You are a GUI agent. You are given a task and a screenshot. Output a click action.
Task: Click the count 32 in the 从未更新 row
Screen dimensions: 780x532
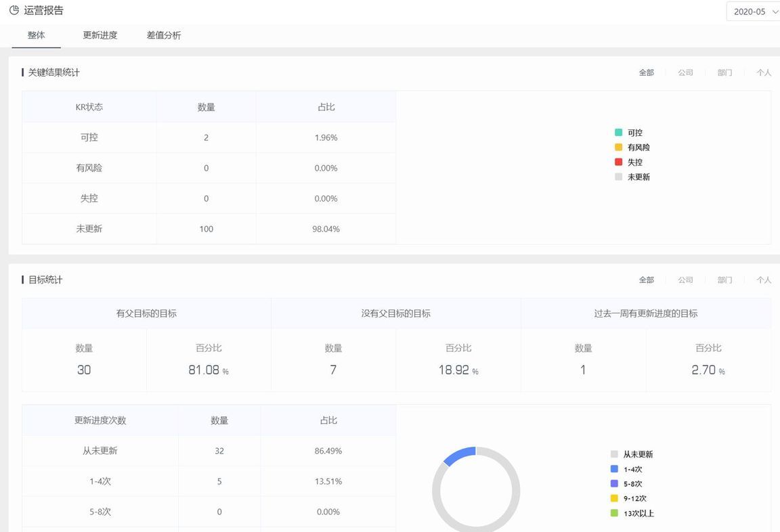pos(219,451)
